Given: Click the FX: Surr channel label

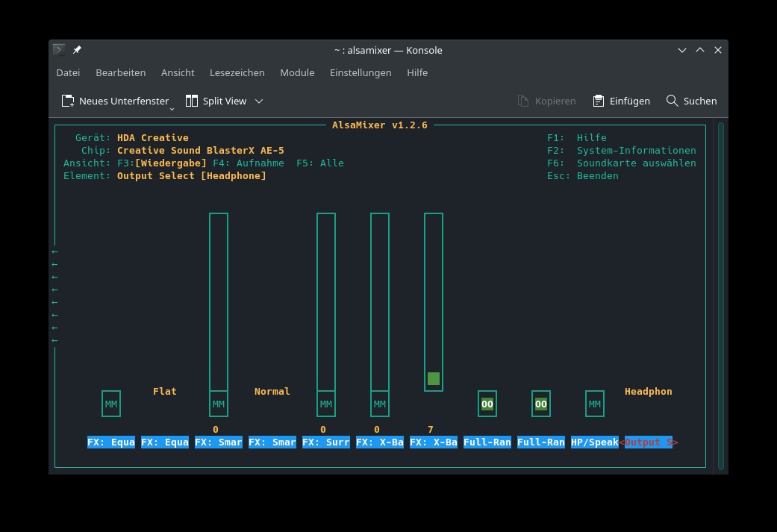Looking at the screenshot, I should click(326, 442).
